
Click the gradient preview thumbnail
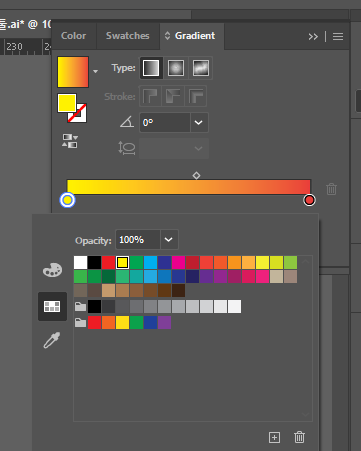pyautogui.click(x=73, y=72)
